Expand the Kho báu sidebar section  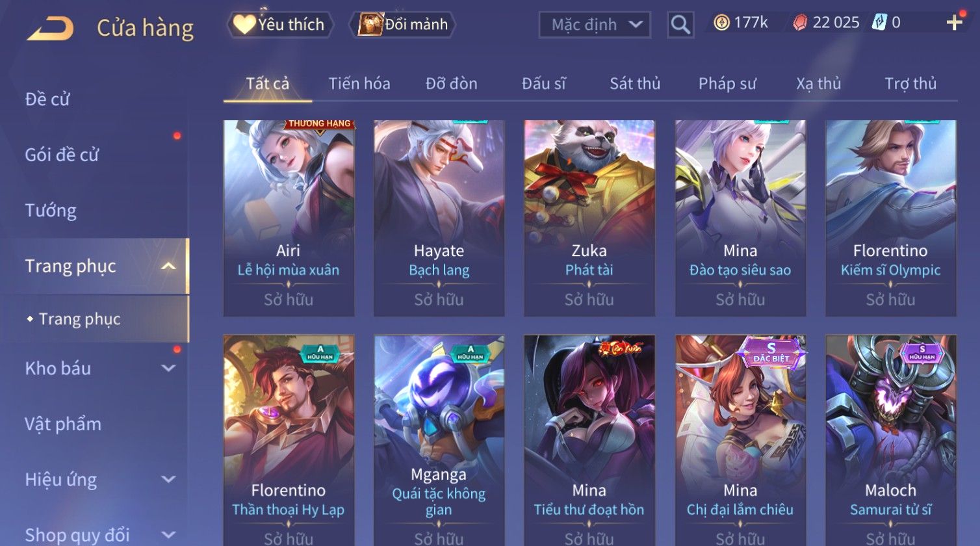(x=168, y=369)
